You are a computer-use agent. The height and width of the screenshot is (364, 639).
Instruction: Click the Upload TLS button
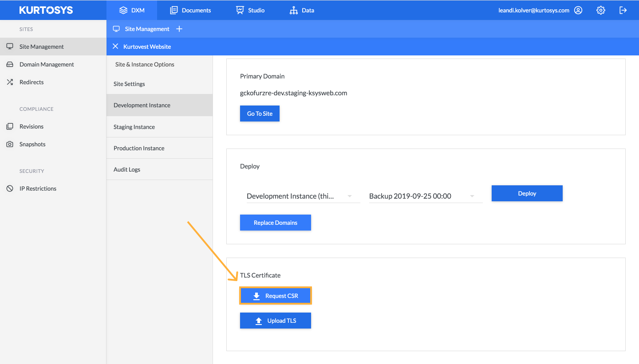[x=276, y=321]
